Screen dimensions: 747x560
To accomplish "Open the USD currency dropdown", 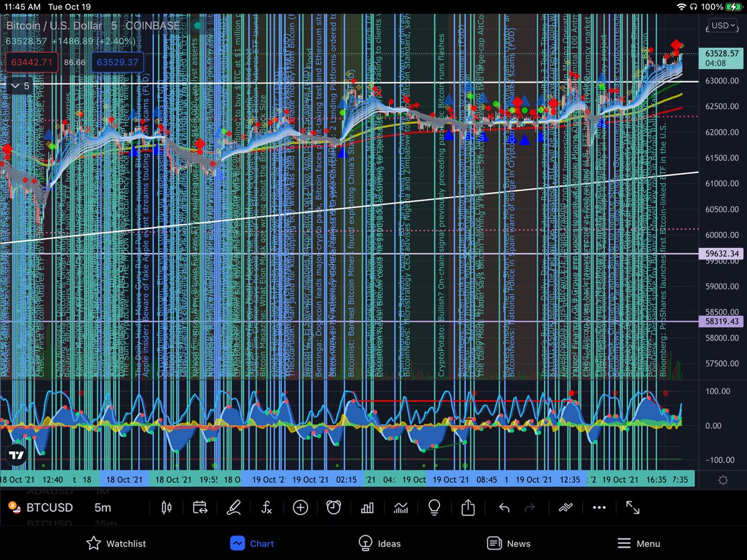I will pos(723,26).
